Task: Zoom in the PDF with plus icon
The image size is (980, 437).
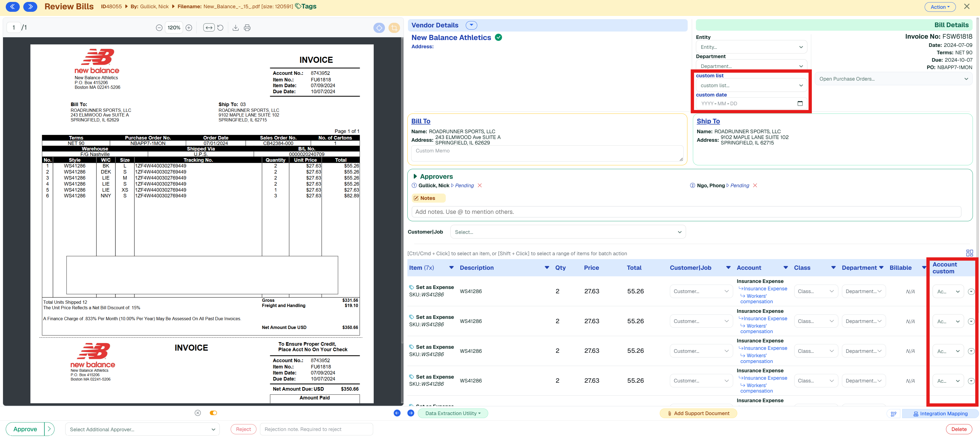Action: [x=189, y=28]
